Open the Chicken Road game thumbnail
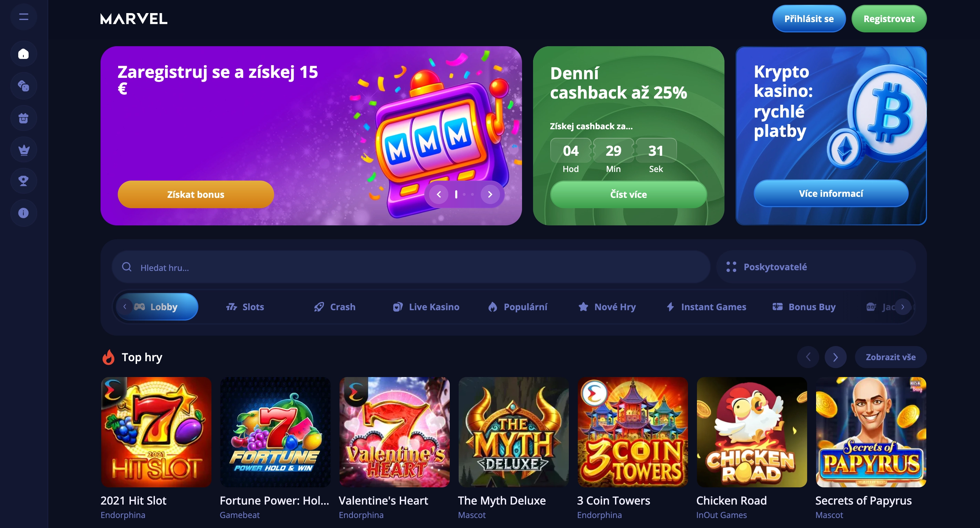 pyautogui.click(x=751, y=432)
